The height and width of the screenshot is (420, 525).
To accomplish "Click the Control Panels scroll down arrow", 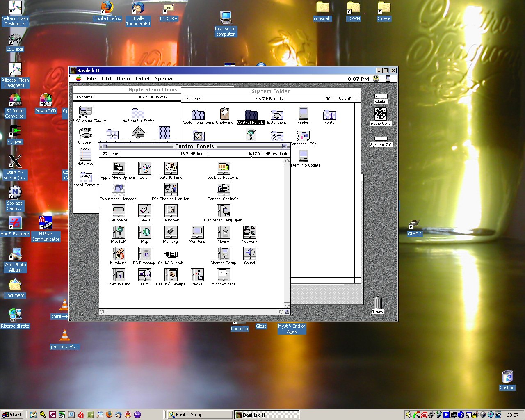I will tap(287, 306).
